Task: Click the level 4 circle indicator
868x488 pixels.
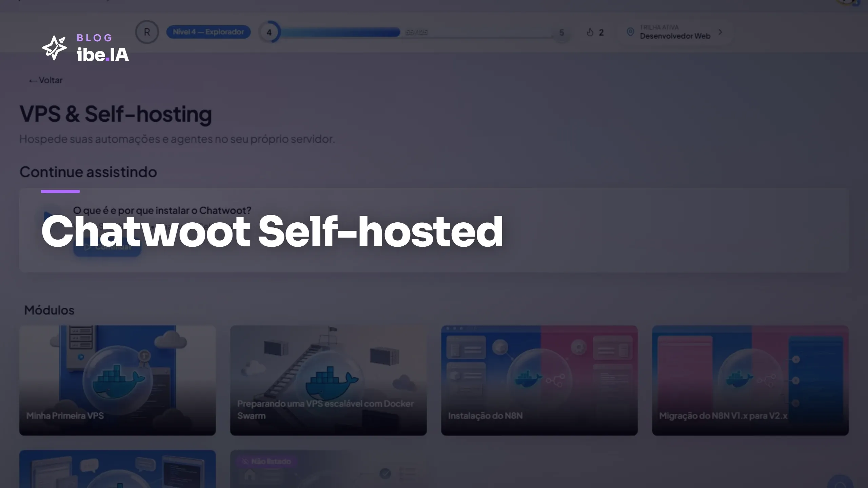Action: (269, 33)
